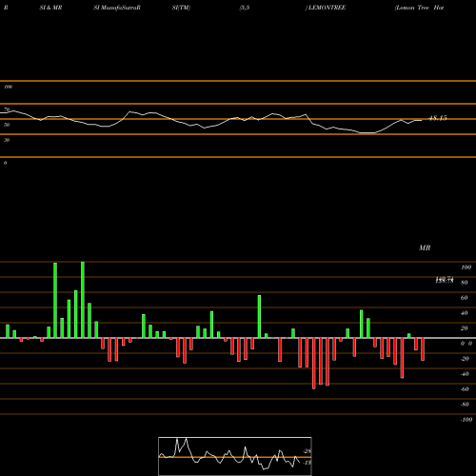
Task: Click the 'Lemon Tree Hot' company name text
Action: coord(419,8)
